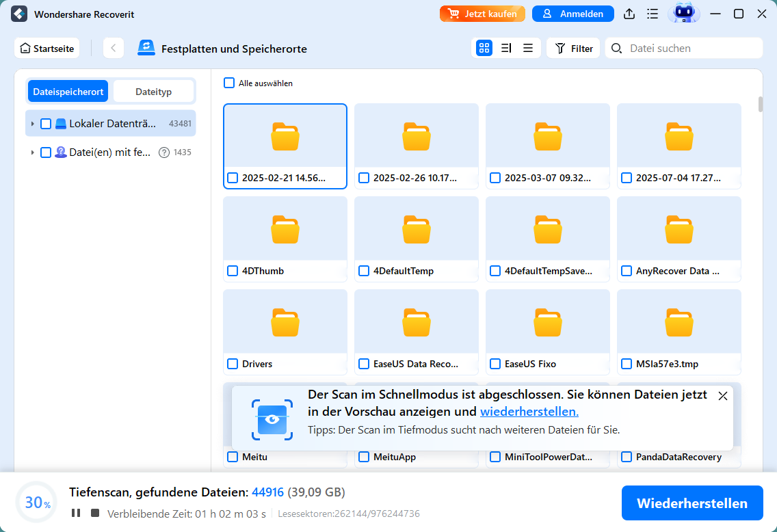Screen dimensions: 777x532
Task: Click the Jetzt kaufen button
Action: pyautogui.click(x=482, y=14)
